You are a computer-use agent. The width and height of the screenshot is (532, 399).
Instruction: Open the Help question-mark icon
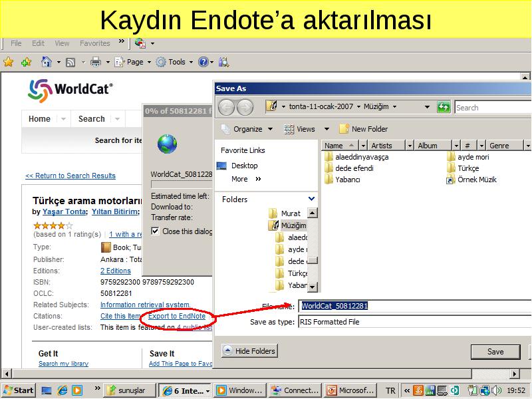coord(203,62)
